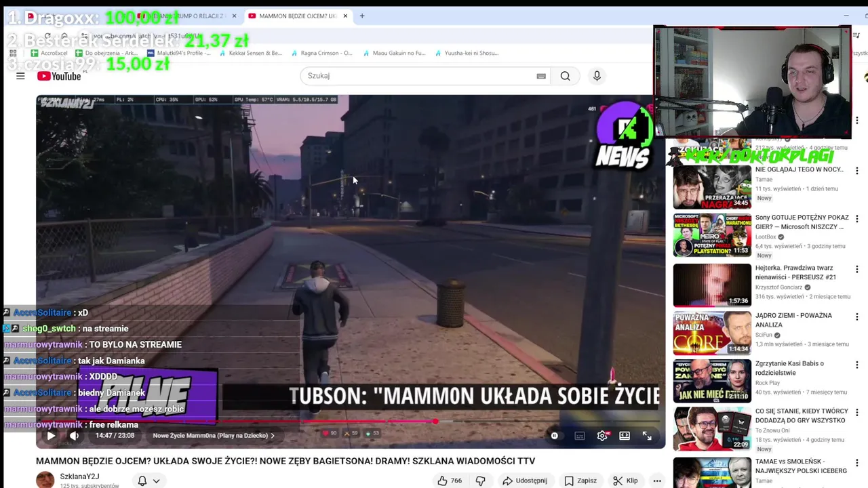The image size is (868, 488).
Task: Open options menu for Zgrzytanie Kasi Babis
Action: click(x=856, y=365)
